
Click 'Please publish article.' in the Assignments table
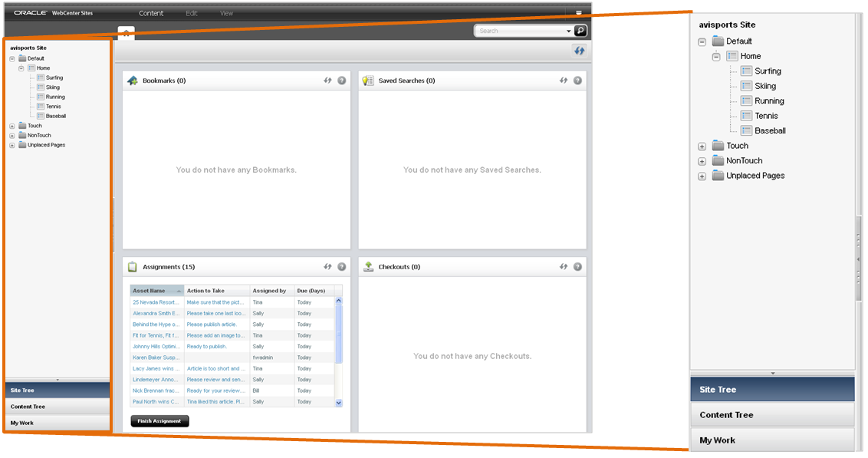pos(212,325)
